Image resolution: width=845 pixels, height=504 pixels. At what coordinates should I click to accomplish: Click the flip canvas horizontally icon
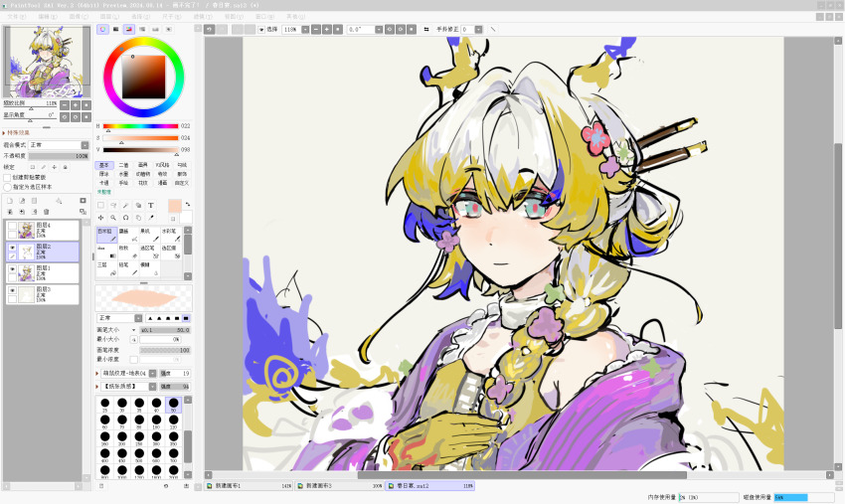pos(426,29)
